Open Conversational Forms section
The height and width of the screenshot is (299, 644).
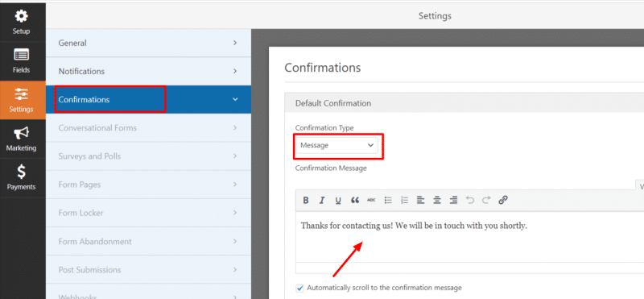pyautogui.click(x=148, y=128)
